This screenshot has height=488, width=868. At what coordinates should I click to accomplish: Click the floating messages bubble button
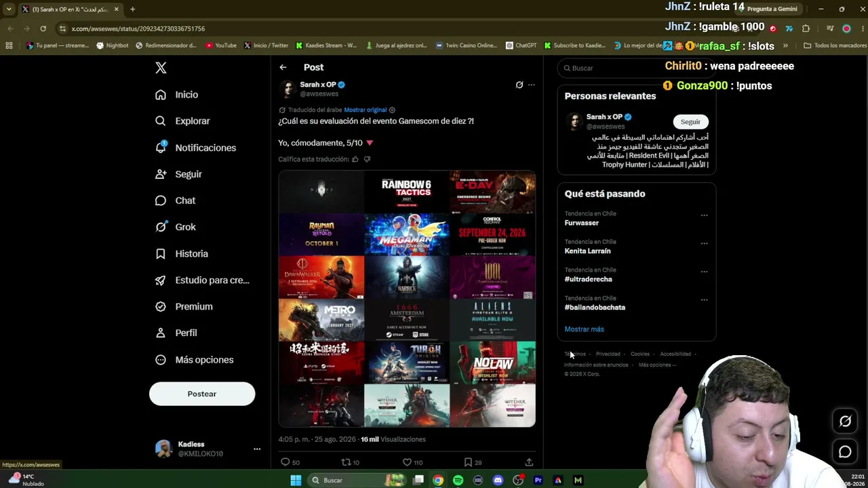(845, 452)
